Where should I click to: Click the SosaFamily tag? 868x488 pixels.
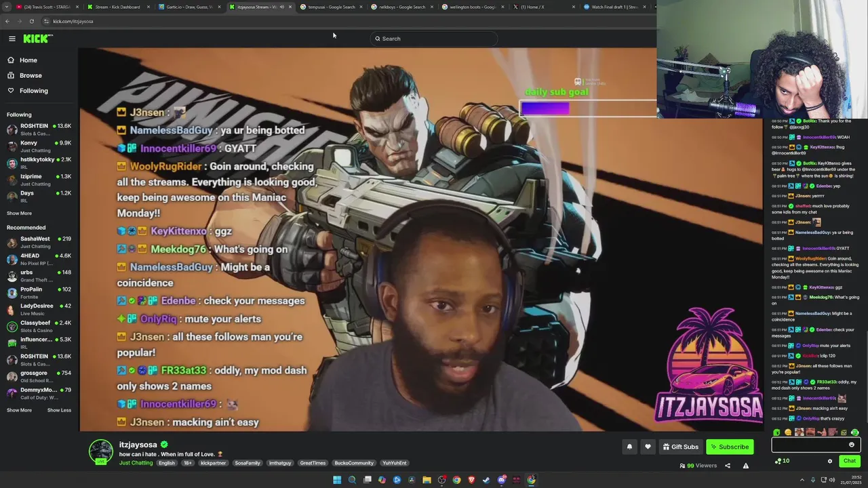pos(248,463)
